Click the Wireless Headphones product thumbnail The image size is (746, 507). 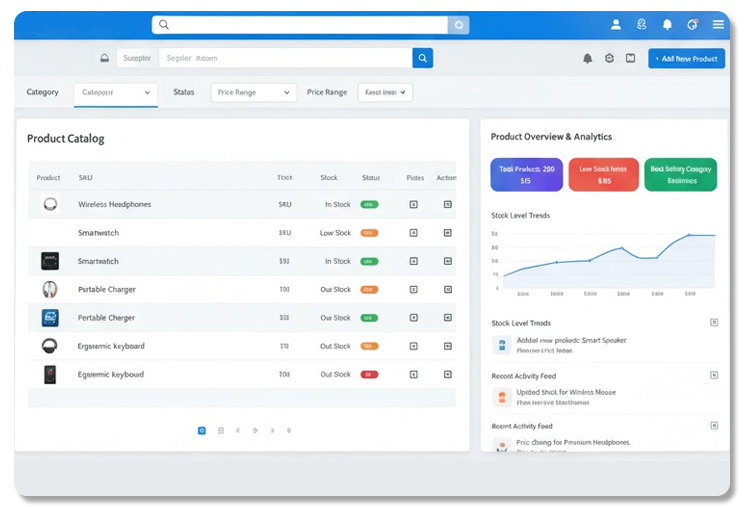pyautogui.click(x=50, y=204)
